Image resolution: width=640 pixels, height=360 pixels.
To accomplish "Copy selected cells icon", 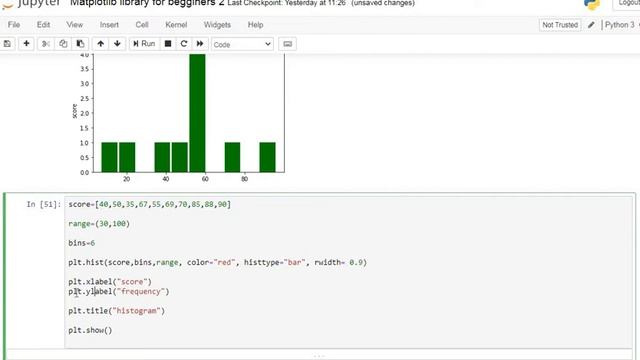I will 63,44.
